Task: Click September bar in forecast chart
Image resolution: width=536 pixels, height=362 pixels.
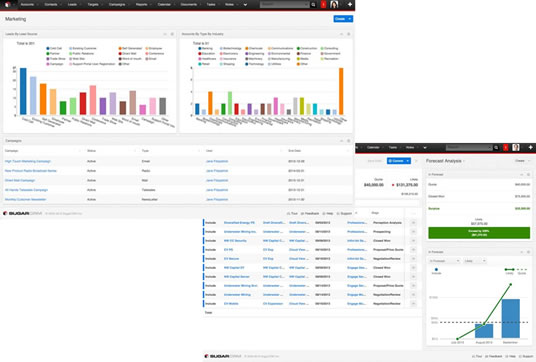Action: (511, 319)
